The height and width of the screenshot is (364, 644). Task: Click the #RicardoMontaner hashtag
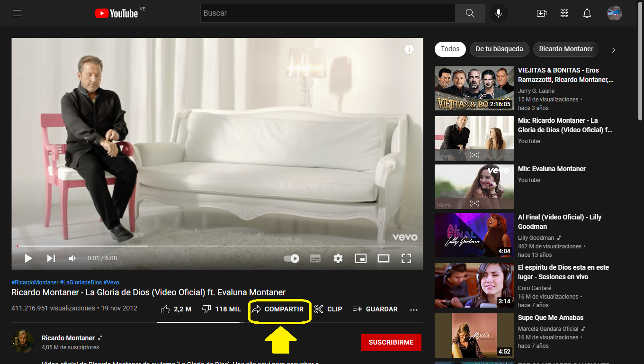pos(35,282)
